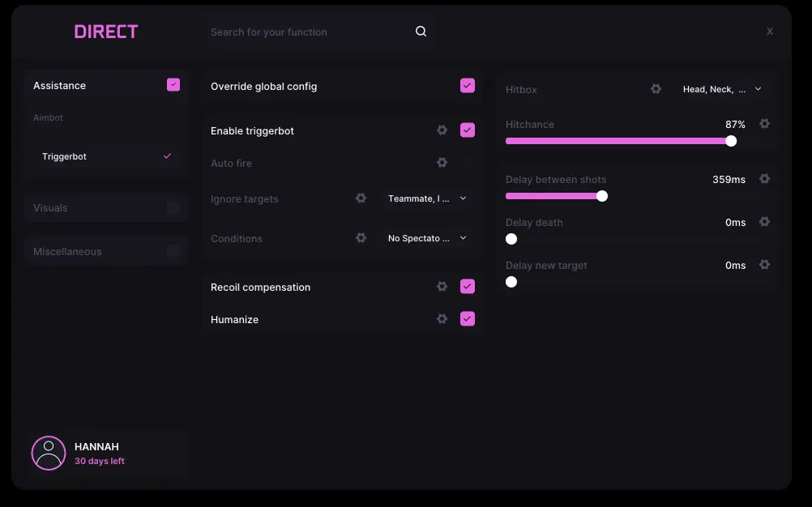The height and width of the screenshot is (507, 812).
Task: Expand the Hitbox dropdown
Action: [x=722, y=89]
